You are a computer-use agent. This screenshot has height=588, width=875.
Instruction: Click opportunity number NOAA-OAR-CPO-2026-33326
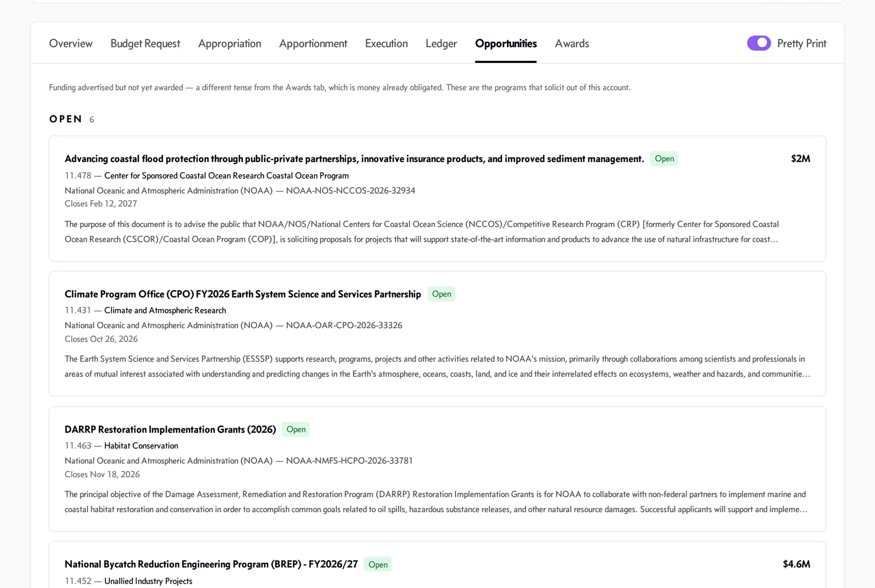[x=344, y=325]
